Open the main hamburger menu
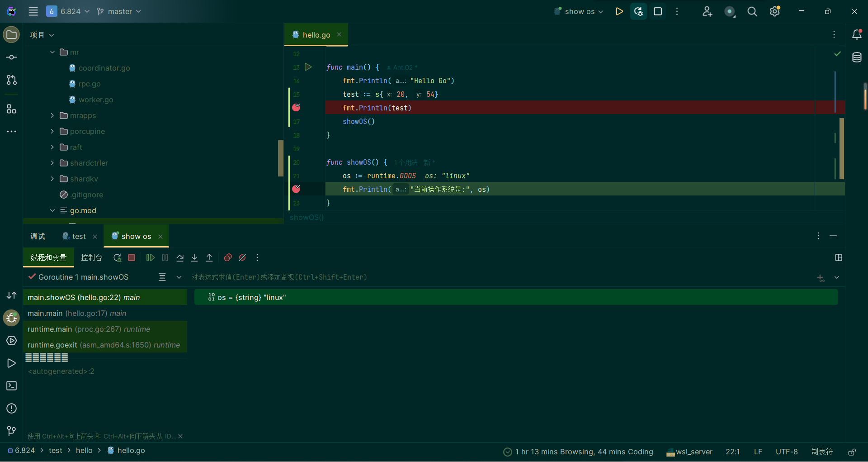 tap(33, 11)
